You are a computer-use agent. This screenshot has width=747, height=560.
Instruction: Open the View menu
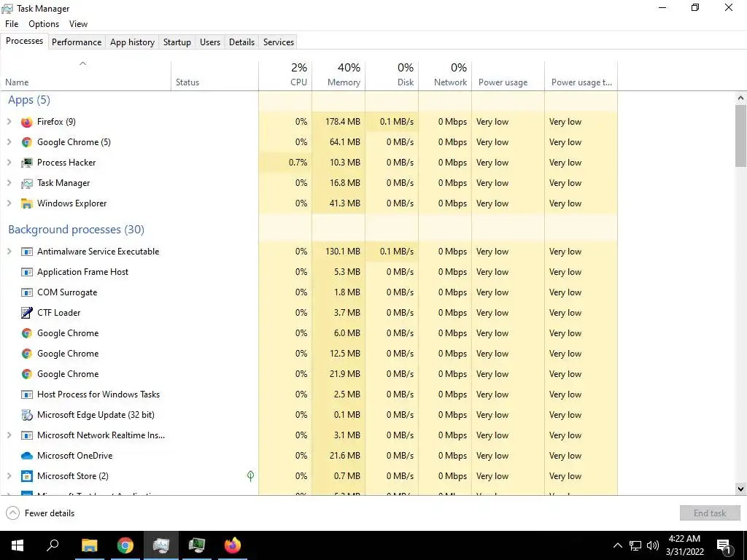click(x=78, y=24)
